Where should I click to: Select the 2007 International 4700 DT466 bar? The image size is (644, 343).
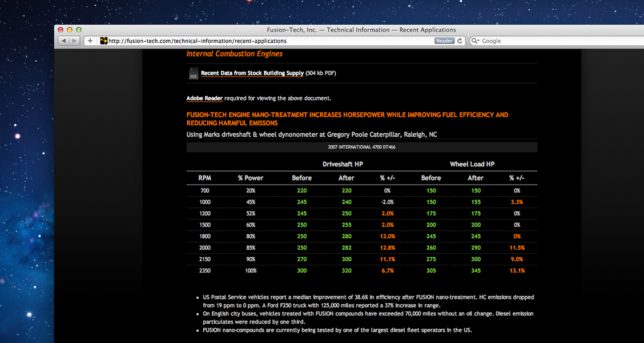pos(361,147)
